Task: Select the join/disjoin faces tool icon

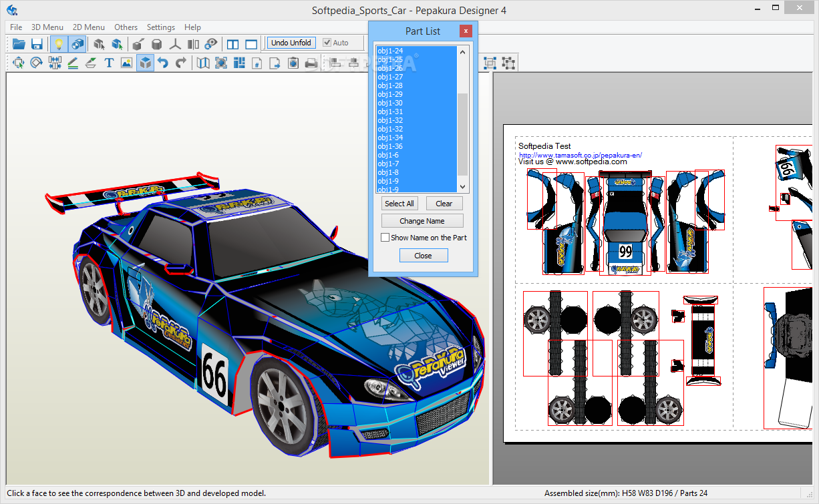Action: tap(55, 63)
